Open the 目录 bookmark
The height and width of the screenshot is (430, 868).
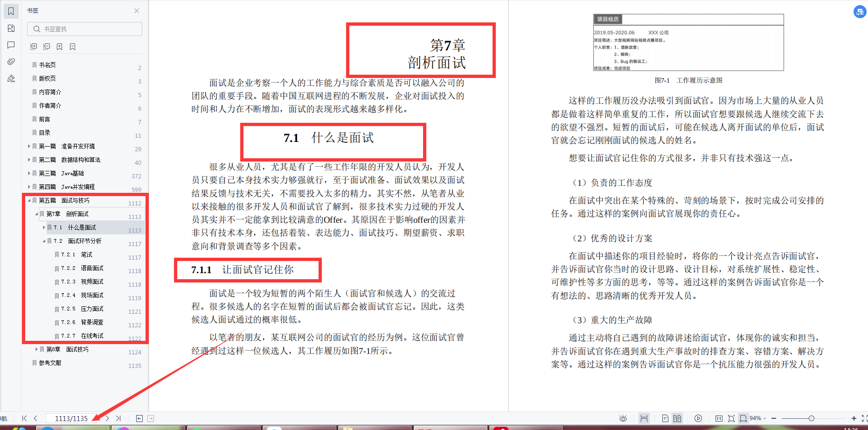[x=44, y=133]
